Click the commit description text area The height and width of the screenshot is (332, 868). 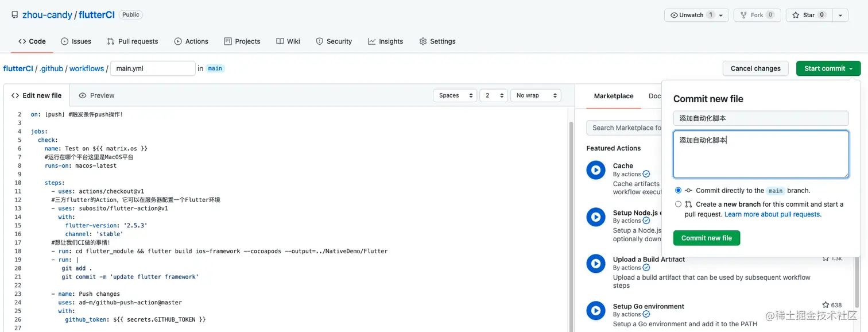tap(761, 154)
